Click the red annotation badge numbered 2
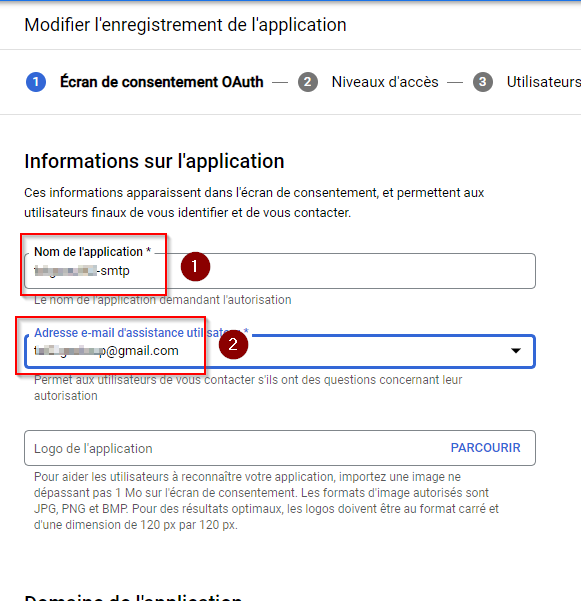The width and height of the screenshot is (581, 601). 233,345
